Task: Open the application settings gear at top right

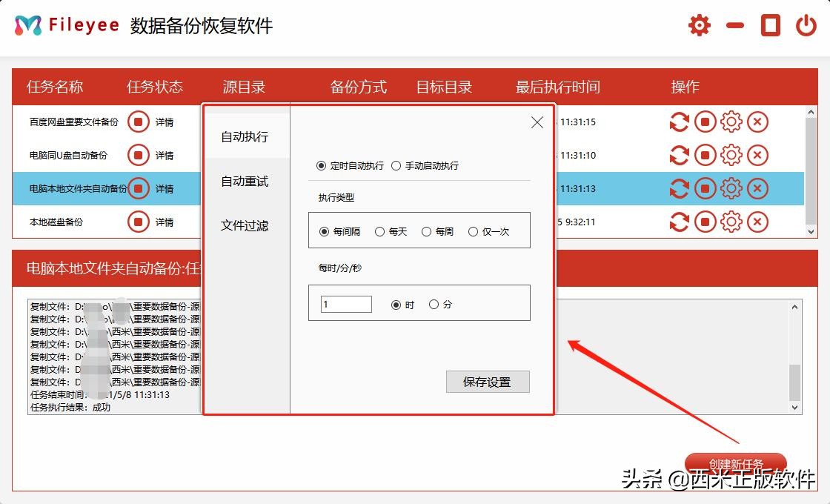Action: [699, 24]
